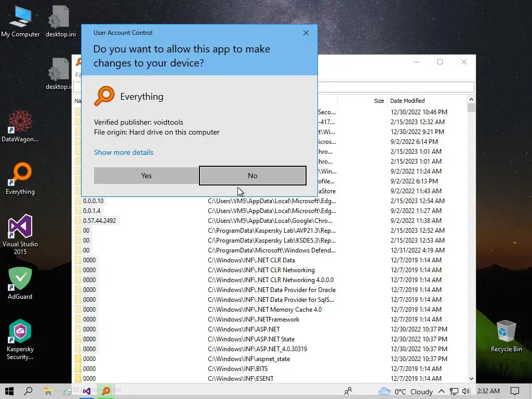Screen dimensions: 532x399
Task: Click No in the User Account Control dialog
Action: (x=252, y=176)
